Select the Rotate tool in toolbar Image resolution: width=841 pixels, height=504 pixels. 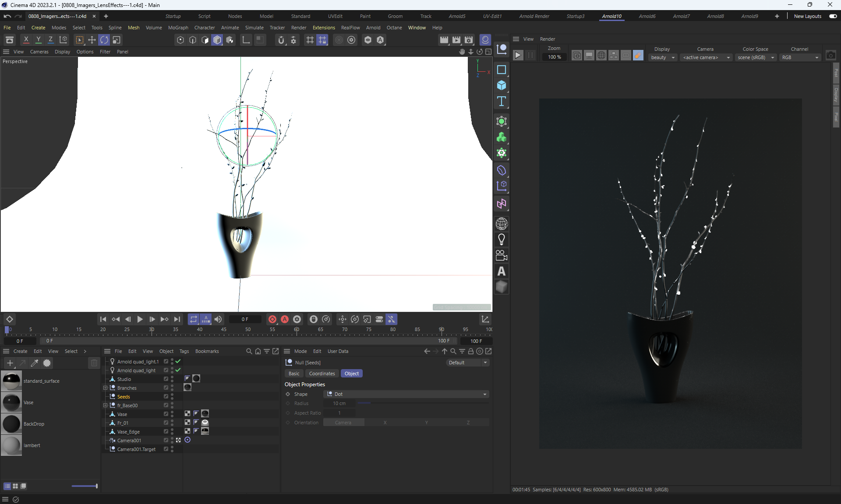click(104, 40)
